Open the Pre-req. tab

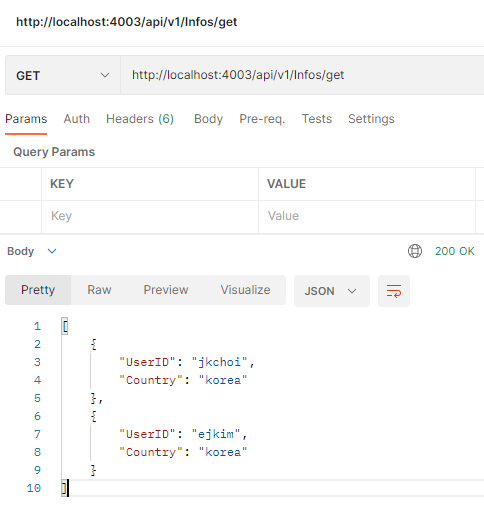pyautogui.click(x=262, y=119)
